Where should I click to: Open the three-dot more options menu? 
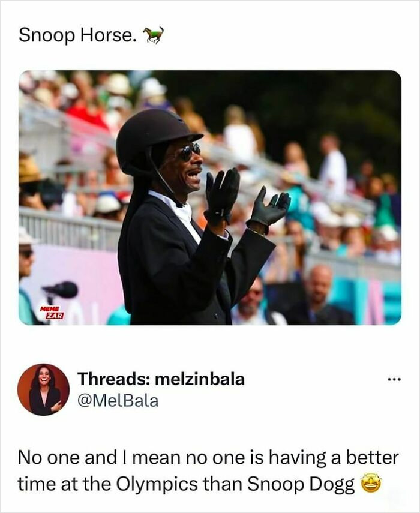[394, 380]
